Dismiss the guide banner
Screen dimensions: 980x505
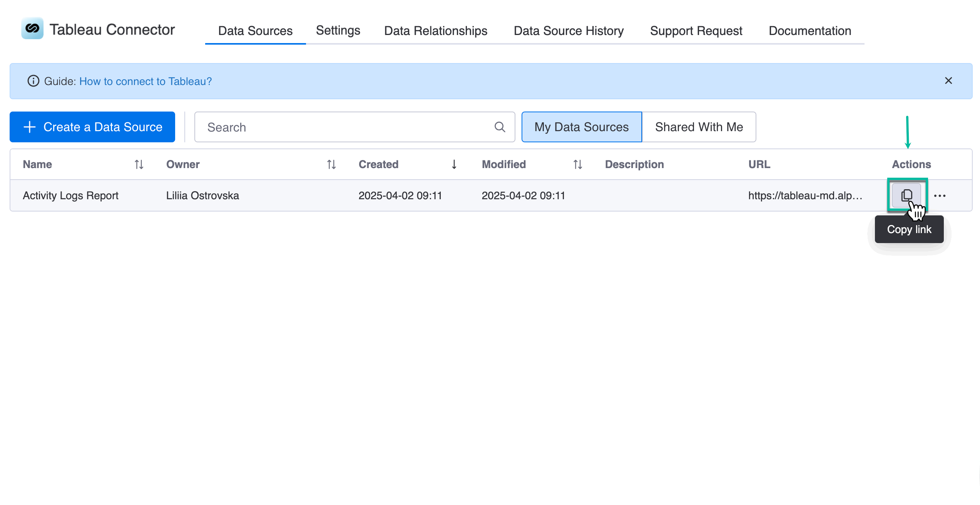point(948,81)
